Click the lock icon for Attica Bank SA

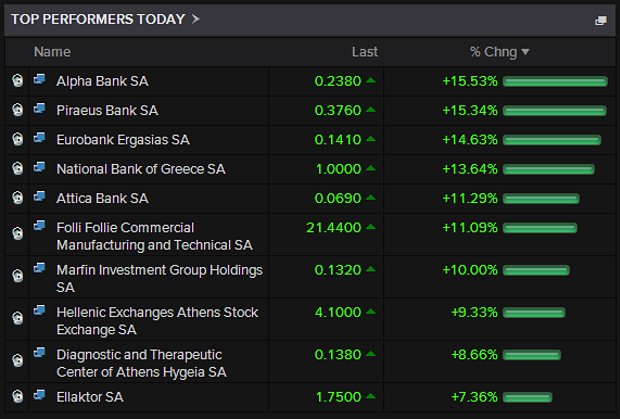pyautogui.click(x=17, y=197)
